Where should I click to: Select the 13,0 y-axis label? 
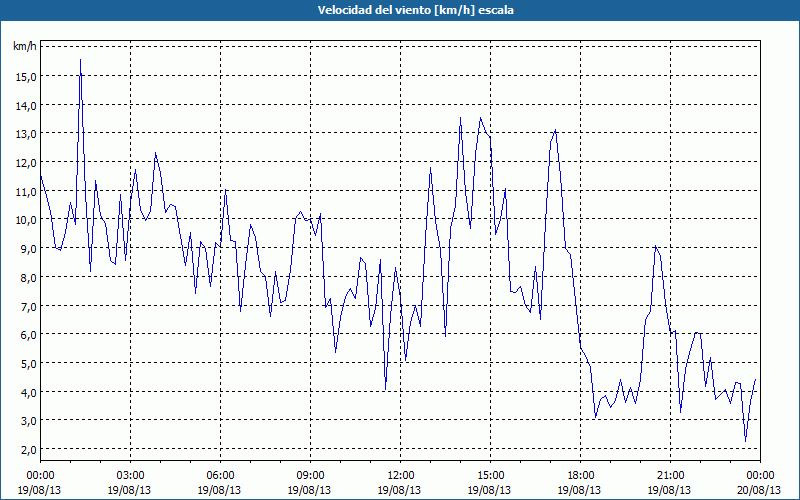[x=26, y=134]
